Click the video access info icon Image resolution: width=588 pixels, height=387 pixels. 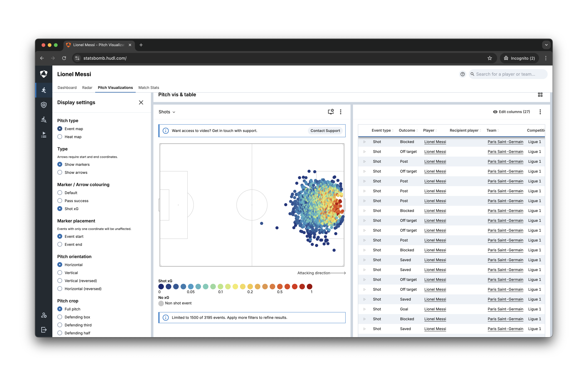point(165,131)
